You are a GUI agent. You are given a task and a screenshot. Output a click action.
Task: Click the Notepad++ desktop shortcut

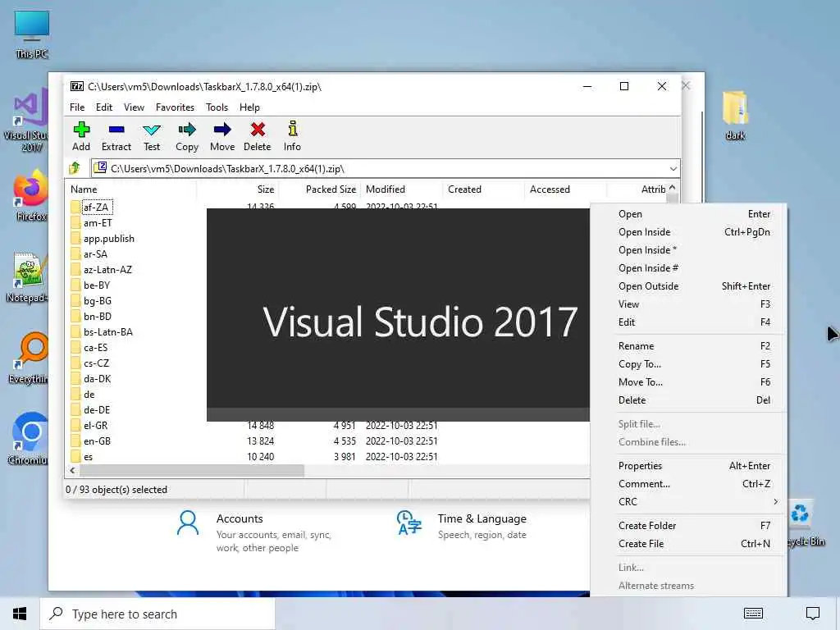point(28,277)
